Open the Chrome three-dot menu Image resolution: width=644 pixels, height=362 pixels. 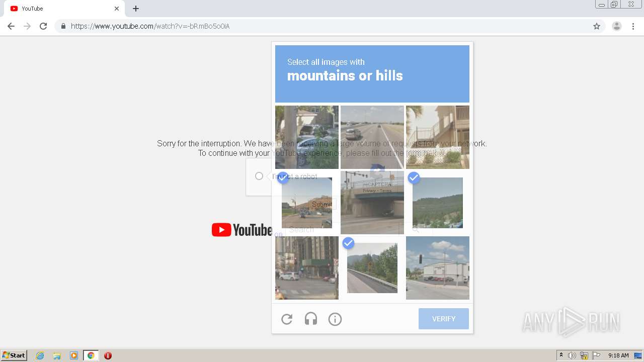(633, 26)
